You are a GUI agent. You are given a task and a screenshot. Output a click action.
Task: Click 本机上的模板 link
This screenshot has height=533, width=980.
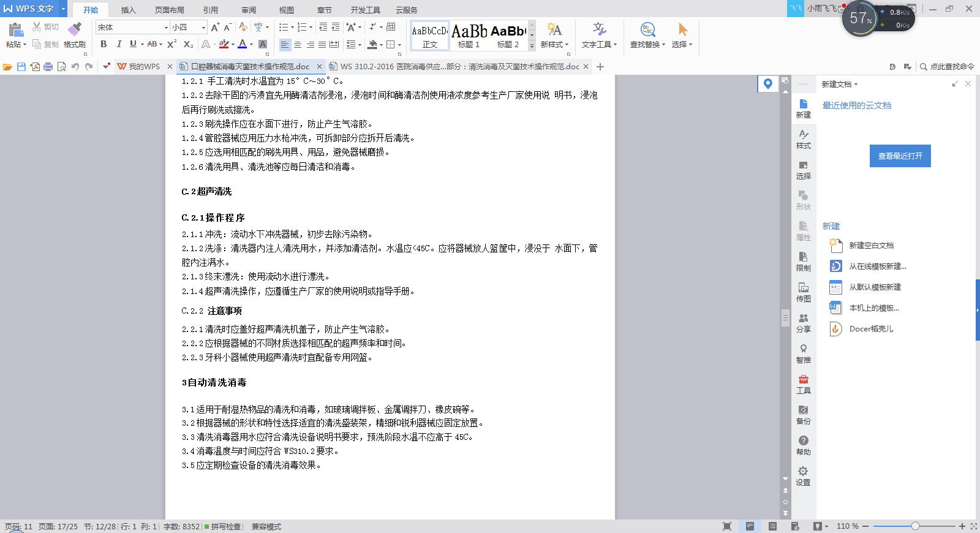point(873,308)
